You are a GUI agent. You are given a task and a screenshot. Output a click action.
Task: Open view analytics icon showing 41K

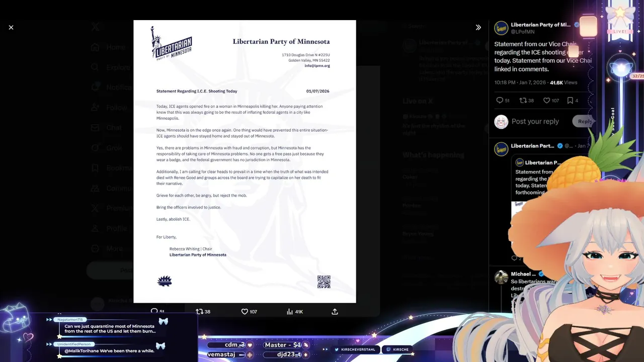290,311
